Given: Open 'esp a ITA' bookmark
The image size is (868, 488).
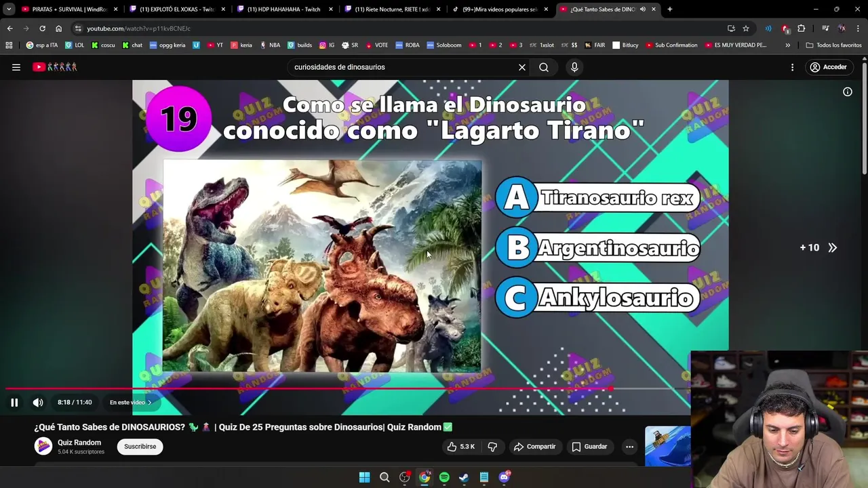Looking at the screenshot, I should pyautogui.click(x=42, y=45).
